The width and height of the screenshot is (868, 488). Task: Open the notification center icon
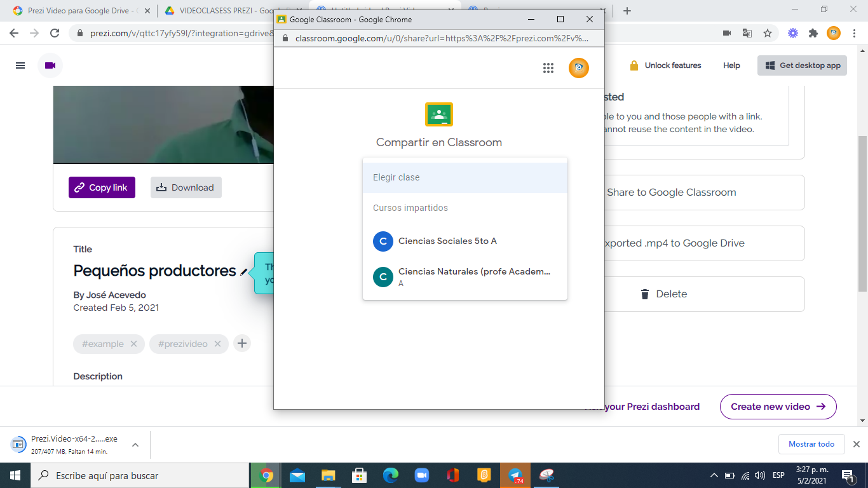pyautogui.click(x=847, y=475)
